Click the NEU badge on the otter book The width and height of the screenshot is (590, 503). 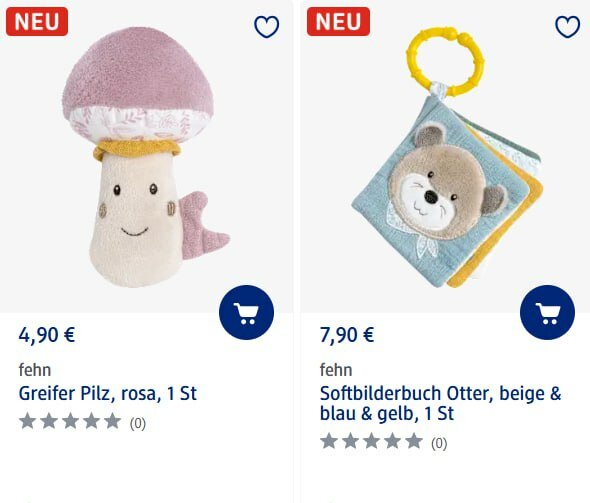pos(338,21)
